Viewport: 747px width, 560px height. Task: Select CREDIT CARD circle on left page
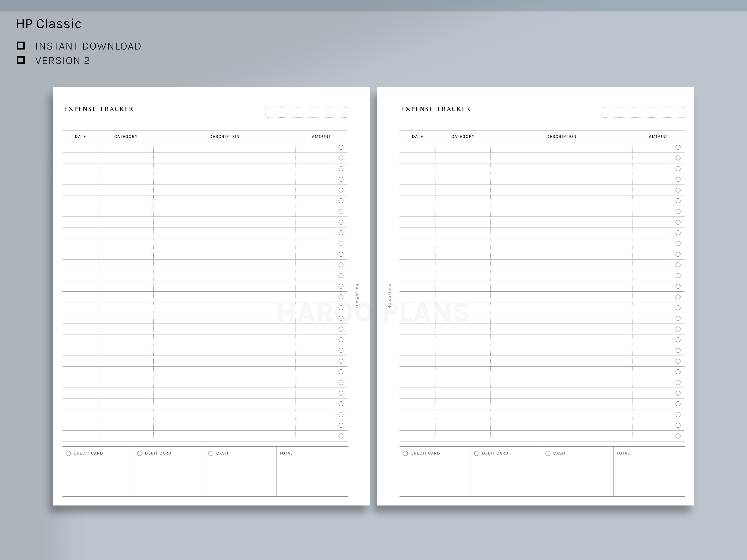(x=68, y=453)
